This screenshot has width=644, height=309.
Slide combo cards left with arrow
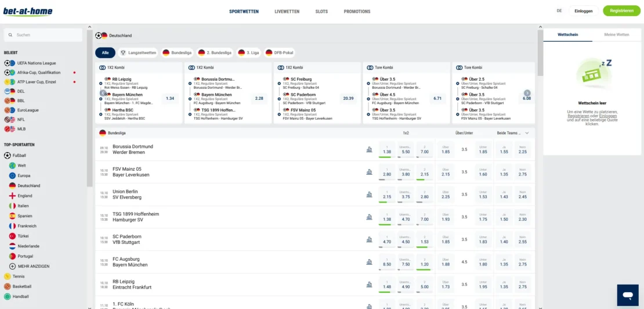coord(103,93)
